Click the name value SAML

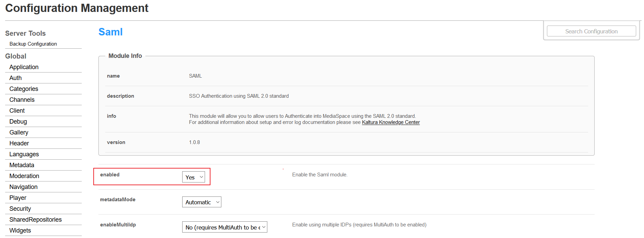point(195,76)
